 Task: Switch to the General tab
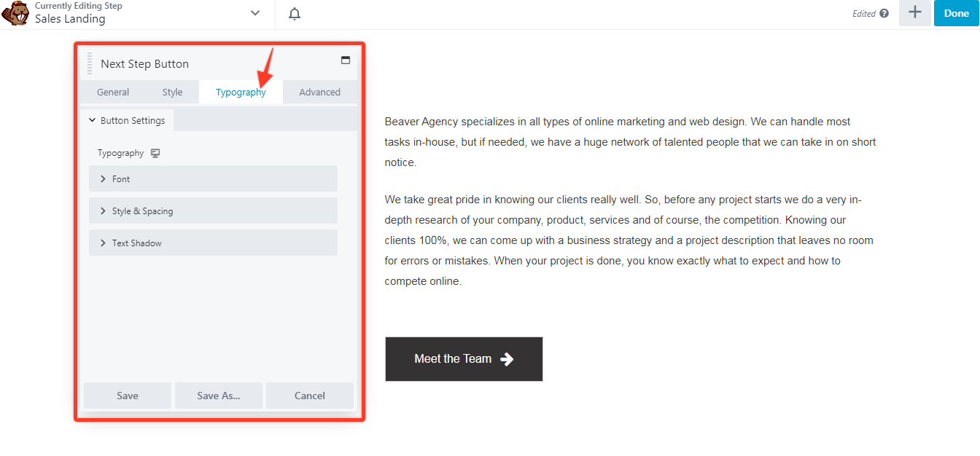(113, 93)
